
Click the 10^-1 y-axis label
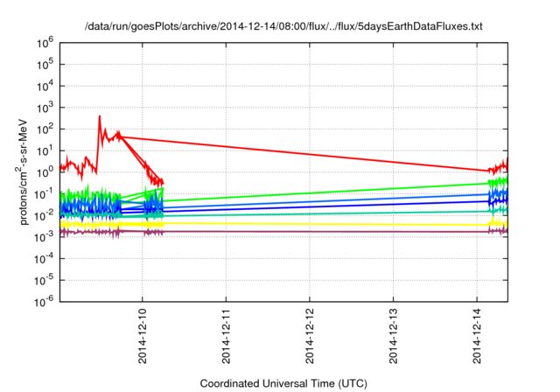45,194
